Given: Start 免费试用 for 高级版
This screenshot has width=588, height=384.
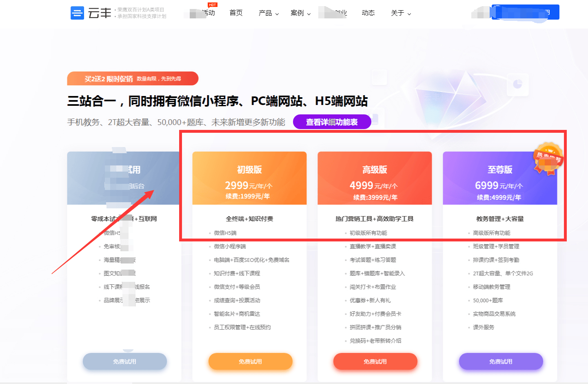Looking at the screenshot, I should tap(375, 362).
